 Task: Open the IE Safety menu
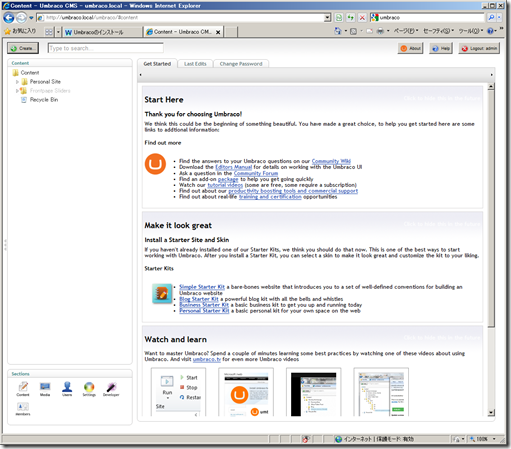tap(438, 31)
